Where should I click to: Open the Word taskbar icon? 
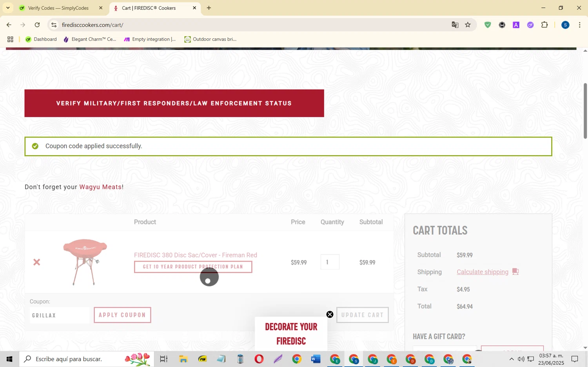(316, 359)
